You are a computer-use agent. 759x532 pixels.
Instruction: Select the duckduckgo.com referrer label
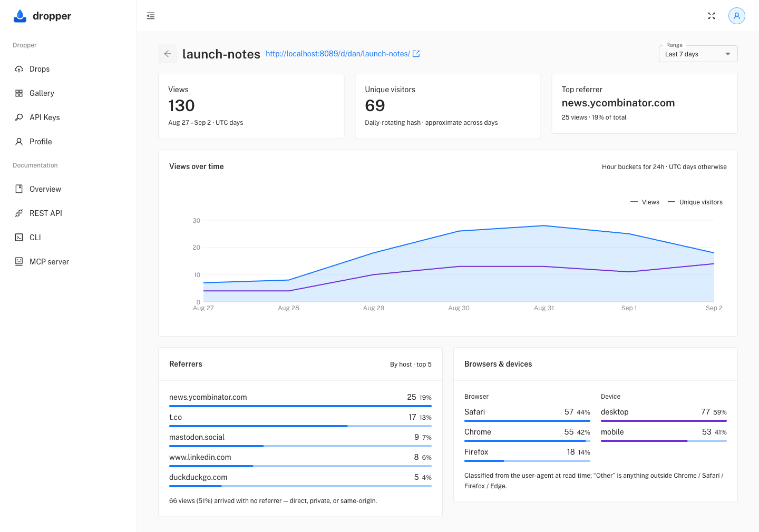(198, 477)
